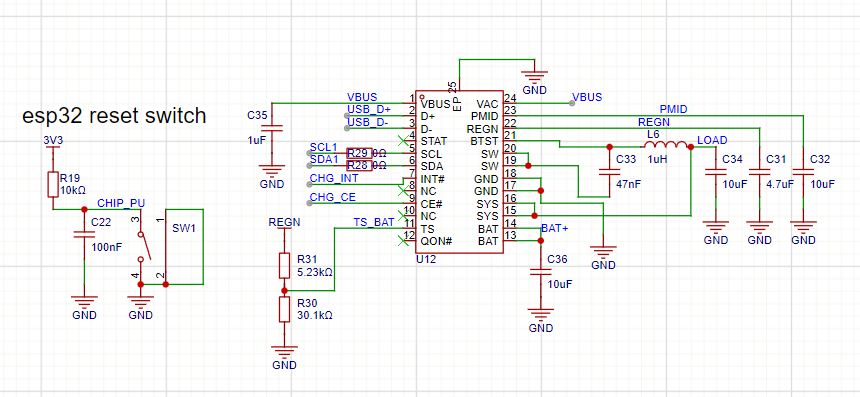
Task: Click the REGN net label on pin 22 wire
Action: tap(653, 122)
